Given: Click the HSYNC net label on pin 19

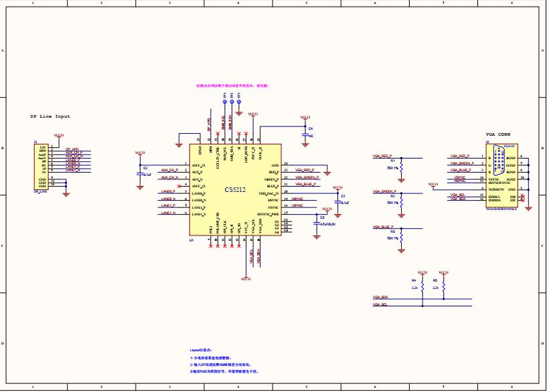Looking at the screenshot, I should tap(297, 199).
